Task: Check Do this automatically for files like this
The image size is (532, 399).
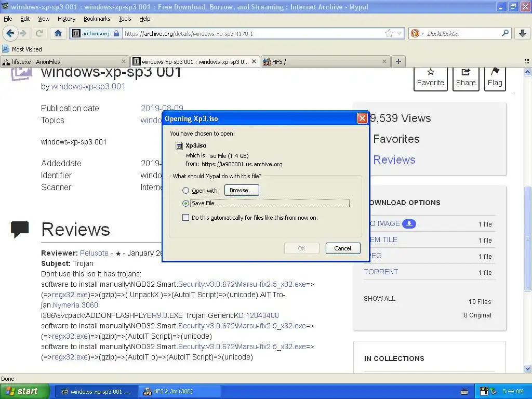Action: coord(185,218)
